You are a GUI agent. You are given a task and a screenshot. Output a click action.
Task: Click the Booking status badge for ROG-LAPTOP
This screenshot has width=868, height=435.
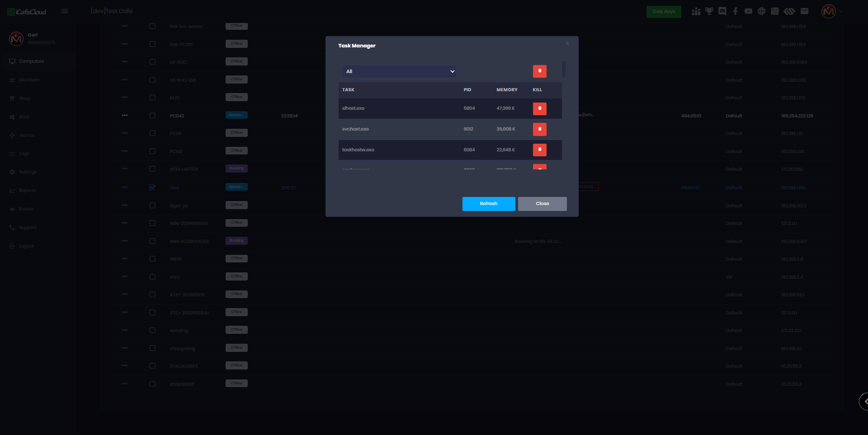point(236,168)
